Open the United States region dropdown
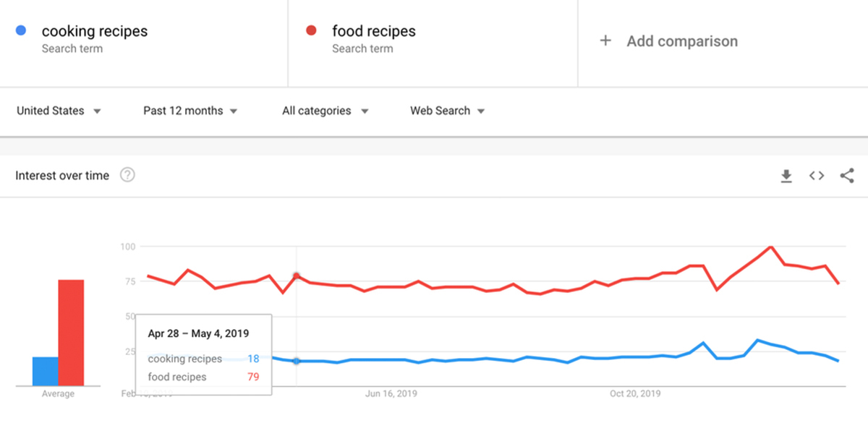The image size is (868, 444). pos(59,111)
